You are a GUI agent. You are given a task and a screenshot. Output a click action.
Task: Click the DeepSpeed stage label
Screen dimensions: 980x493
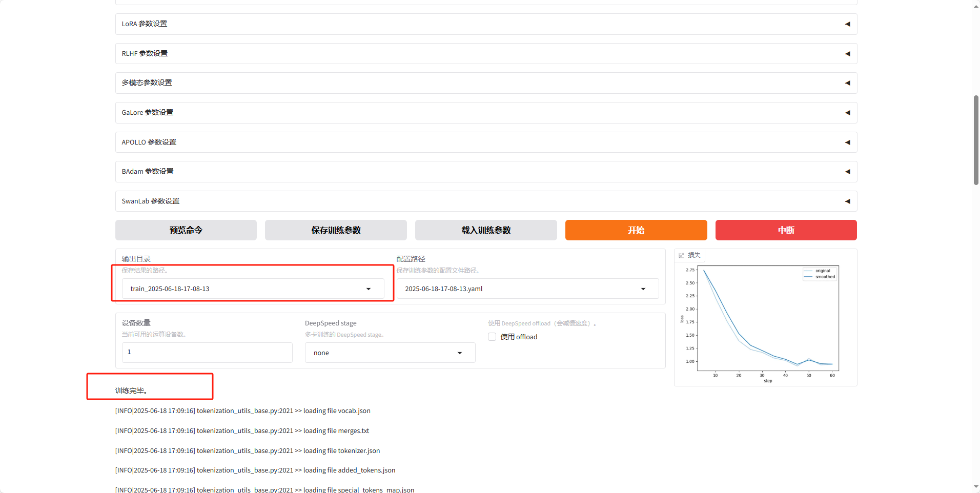331,323
